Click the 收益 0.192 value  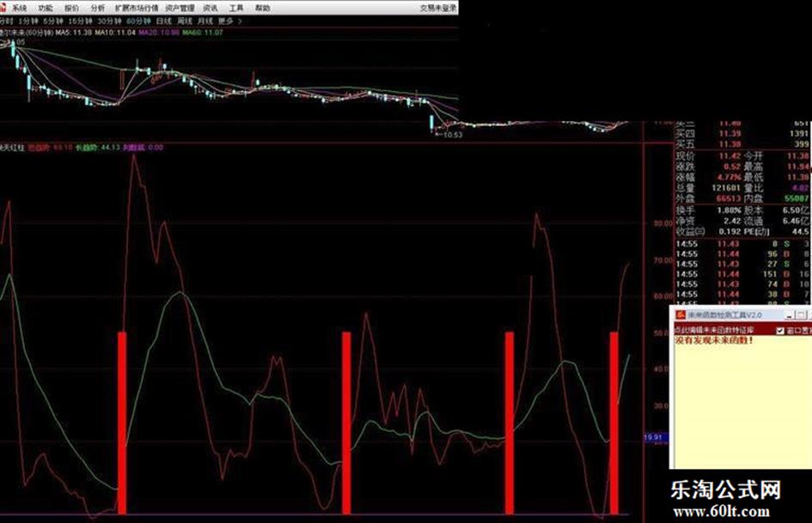coord(730,232)
